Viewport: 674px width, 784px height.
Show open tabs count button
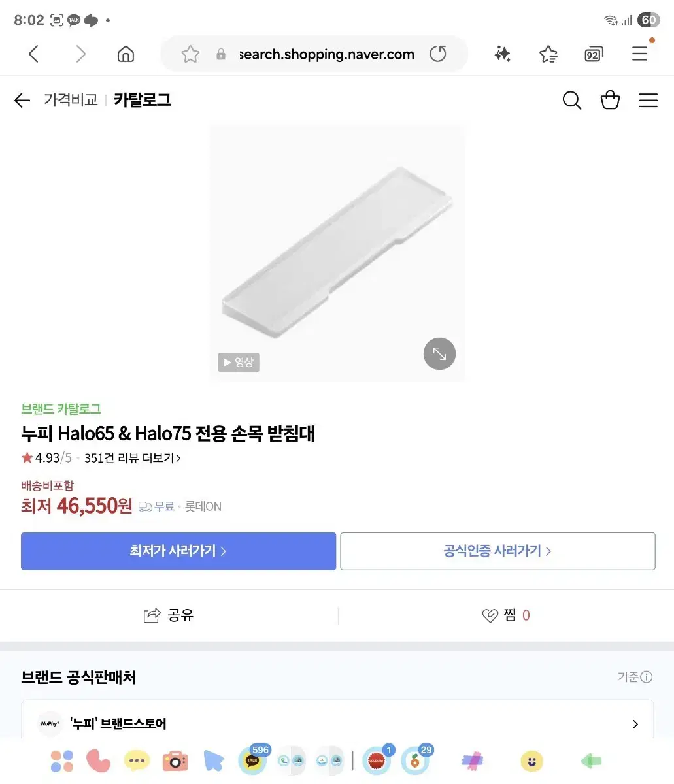(593, 55)
